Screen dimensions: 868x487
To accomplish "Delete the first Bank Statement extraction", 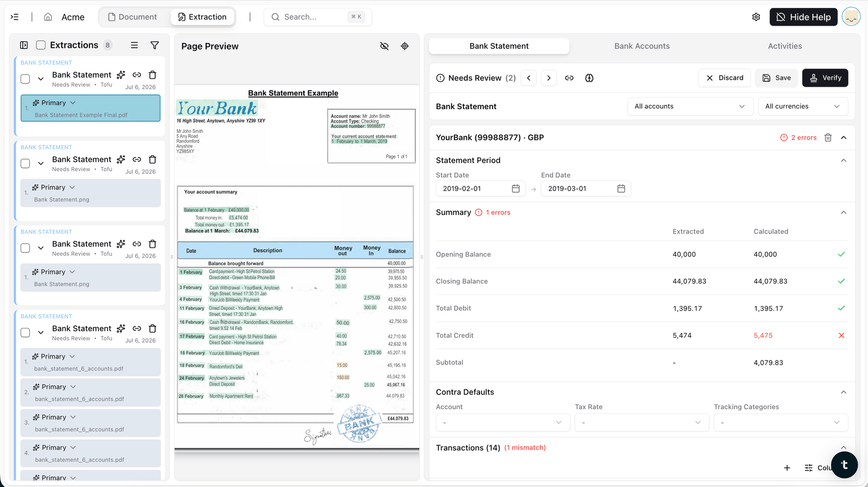I will 152,75.
